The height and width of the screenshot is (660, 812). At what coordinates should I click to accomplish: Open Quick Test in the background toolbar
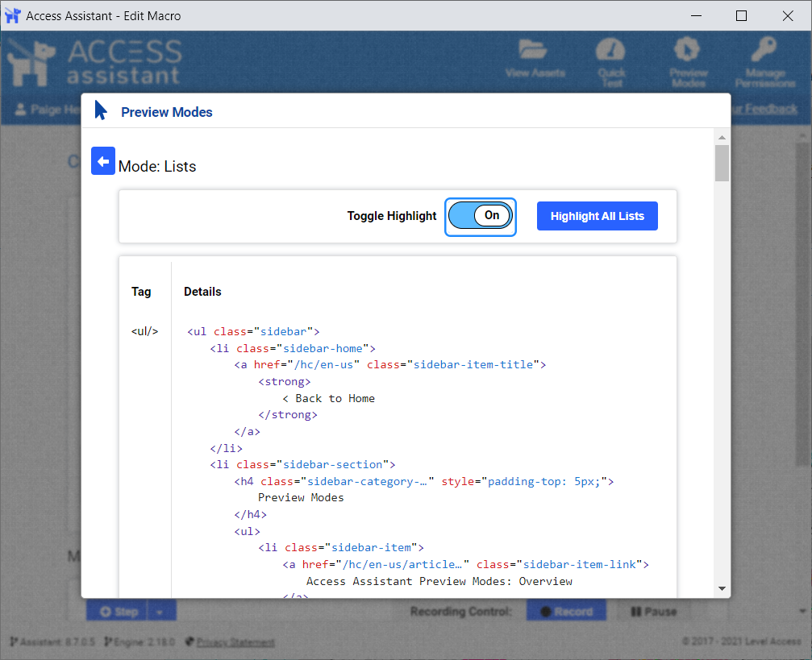coord(611,62)
